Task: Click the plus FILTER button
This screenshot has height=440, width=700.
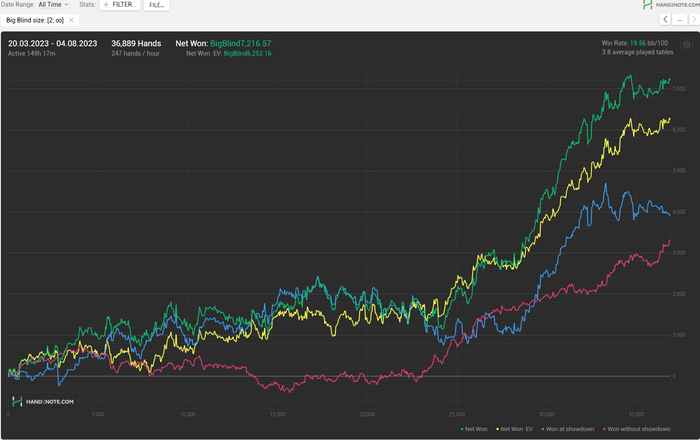Action: tap(120, 5)
